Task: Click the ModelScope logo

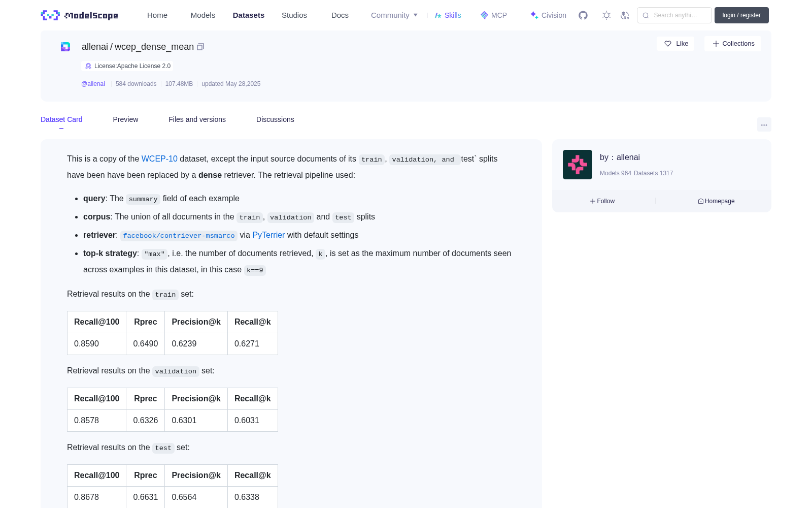Action: 80,15
